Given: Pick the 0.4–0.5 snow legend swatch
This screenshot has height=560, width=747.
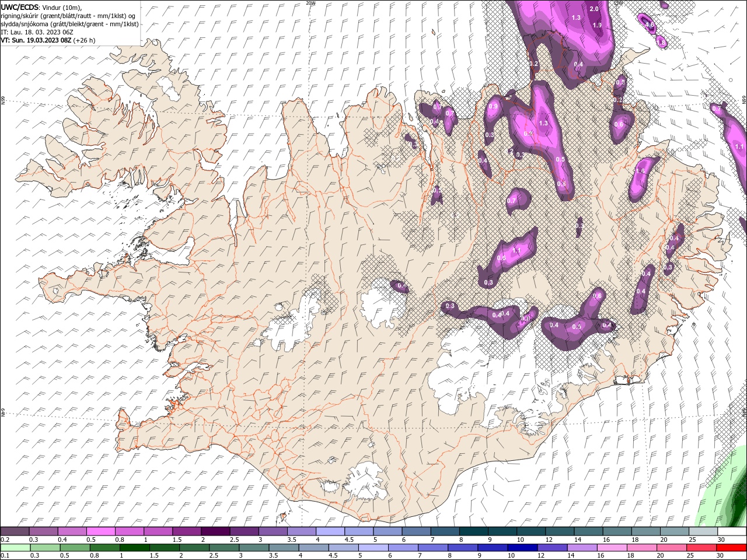Looking at the screenshot, I should pyautogui.click(x=72, y=531).
